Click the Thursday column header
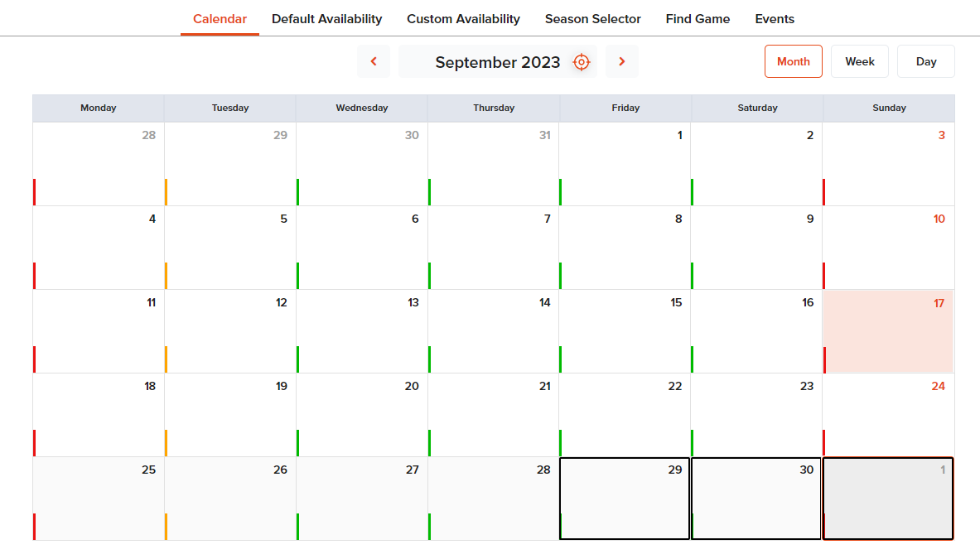The image size is (980, 559). point(494,108)
